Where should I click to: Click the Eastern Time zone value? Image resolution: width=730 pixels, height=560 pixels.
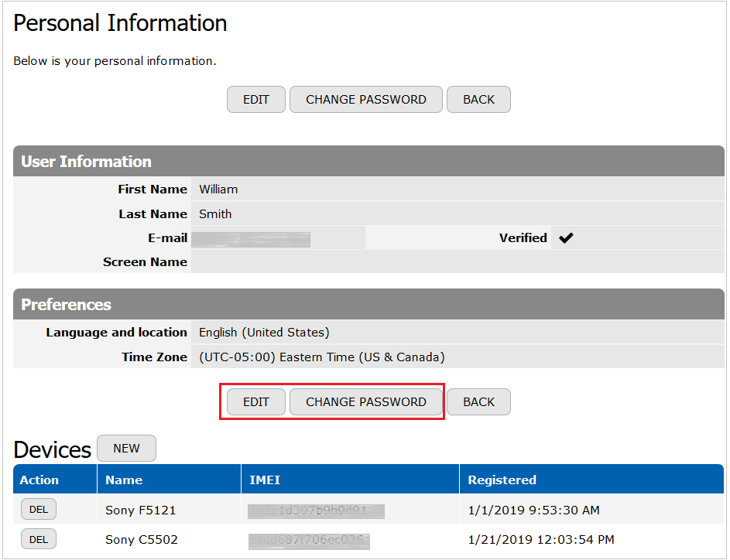click(322, 357)
